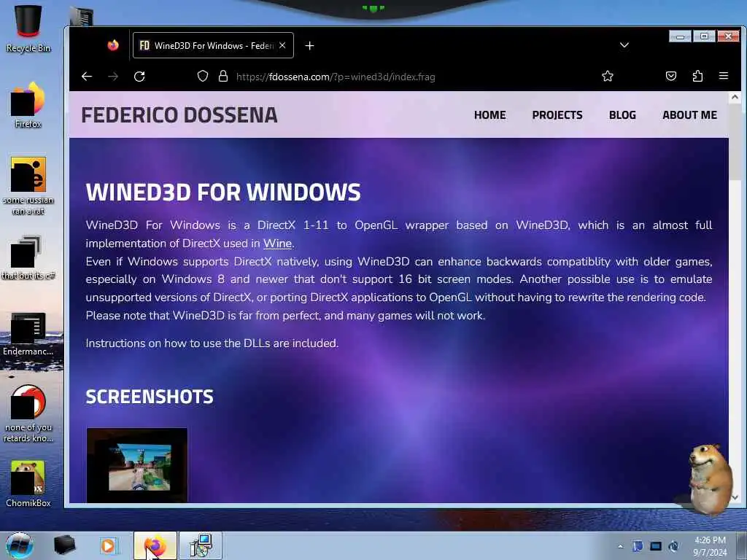Focus the address bar with fdossena.com URL

click(x=336, y=77)
